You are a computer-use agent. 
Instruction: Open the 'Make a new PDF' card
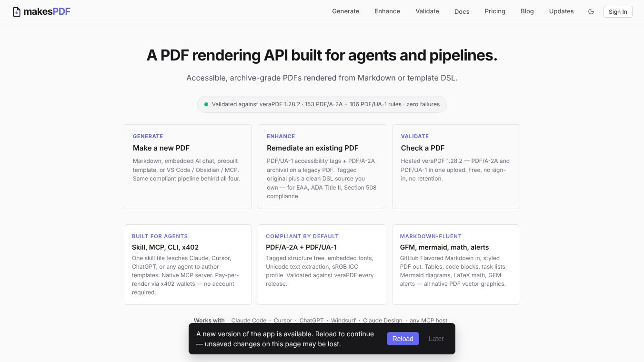pos(188,167)
